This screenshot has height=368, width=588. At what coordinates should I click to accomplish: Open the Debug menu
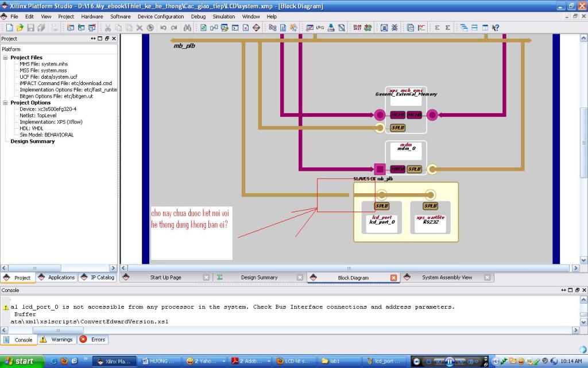[198, 17]
